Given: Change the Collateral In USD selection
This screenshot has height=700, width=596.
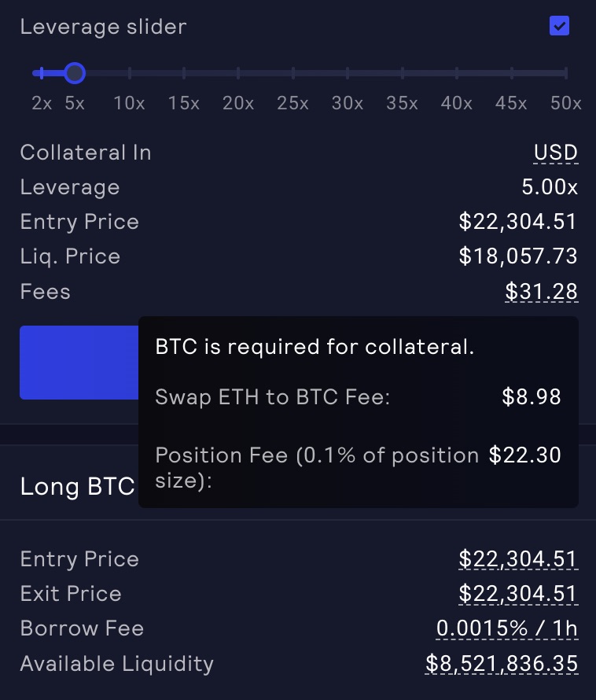Looking at the screenshot, I should [555, 153].
